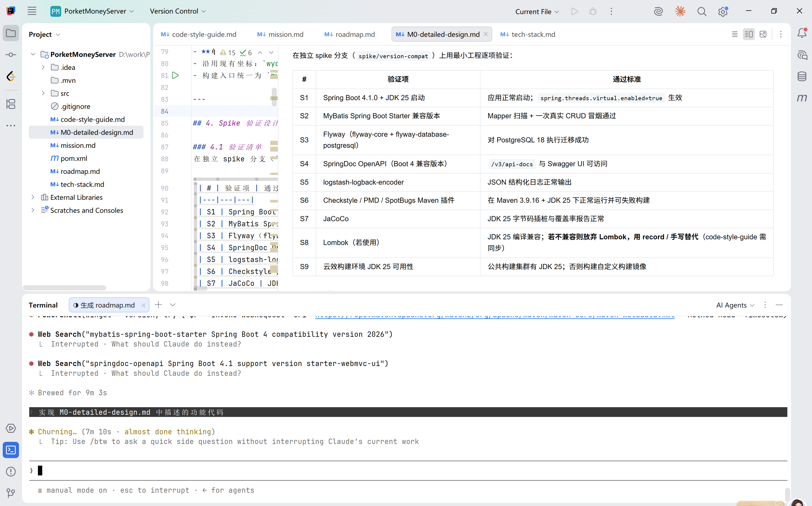
Task: Select the .mvn folder
Action: point(68,80)
